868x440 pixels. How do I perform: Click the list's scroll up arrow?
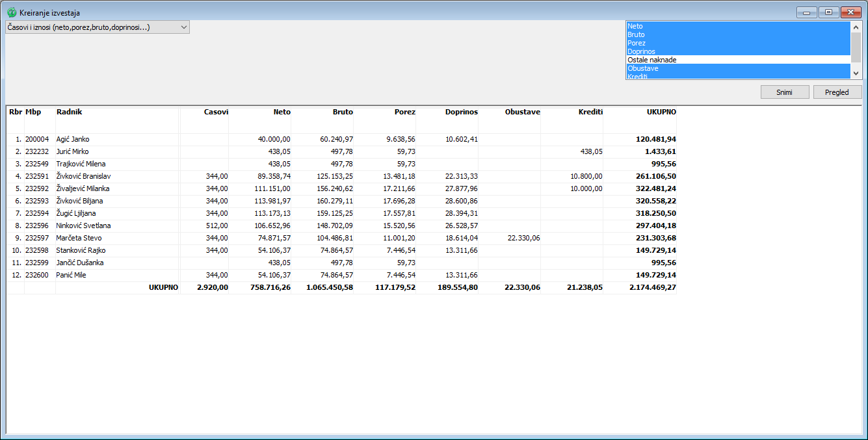click(x=856, y=27)
